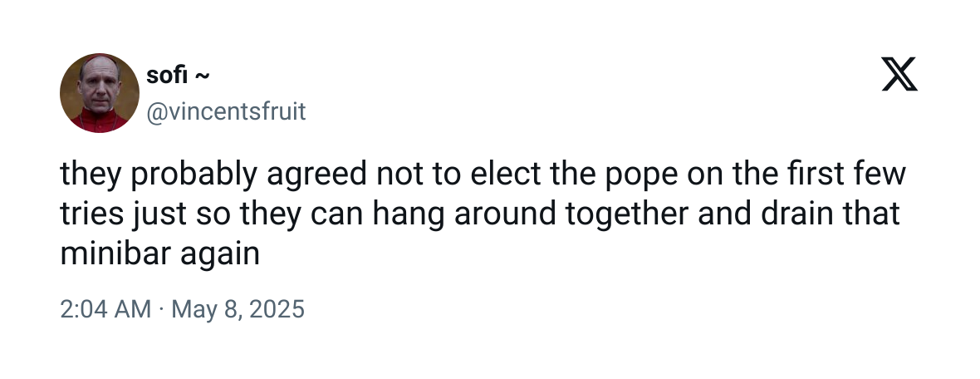Click the word "they" starting the tweet
This screenshot has height=379, width=980.
pos(91,175)
